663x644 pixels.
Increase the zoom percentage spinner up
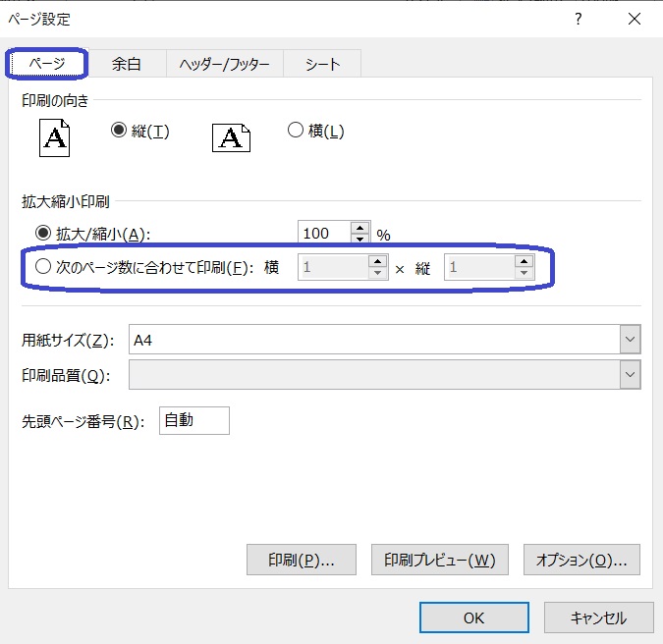click(359, 228)
